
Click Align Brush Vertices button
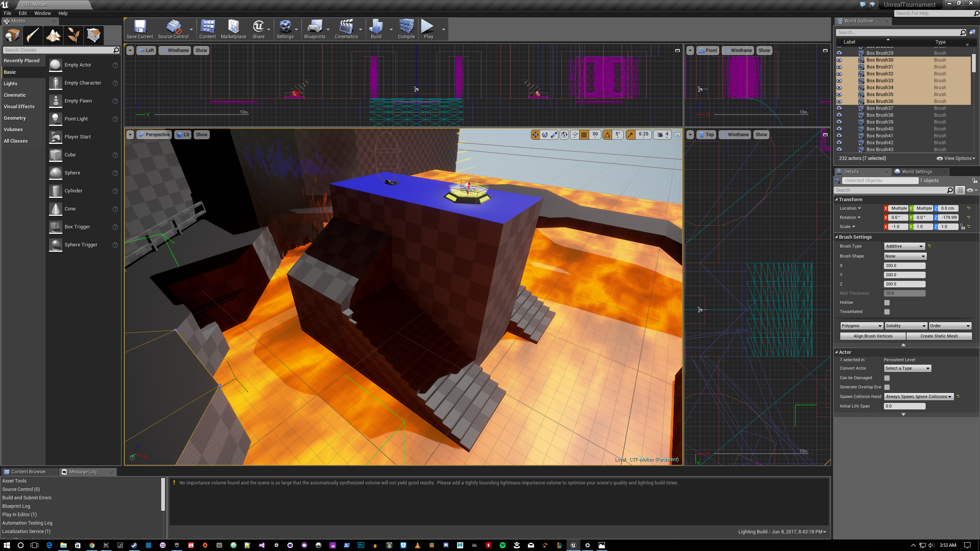[x=873, y=336]
